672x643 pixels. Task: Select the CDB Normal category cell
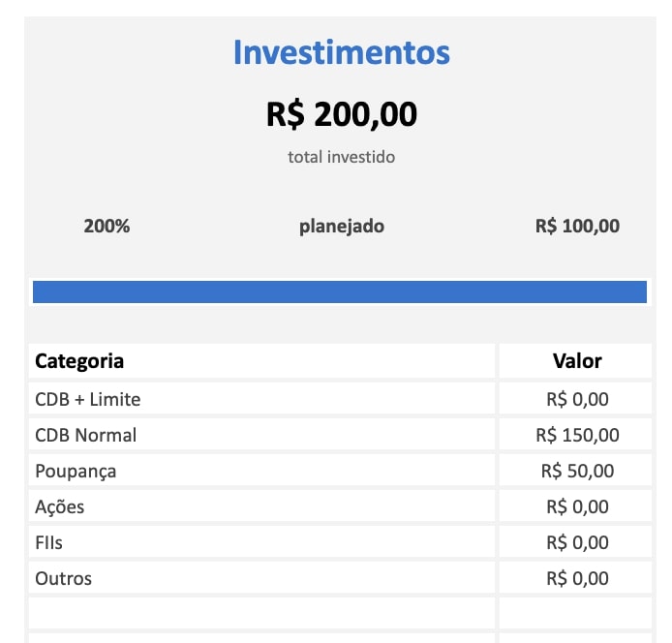[x=261, y=435]
